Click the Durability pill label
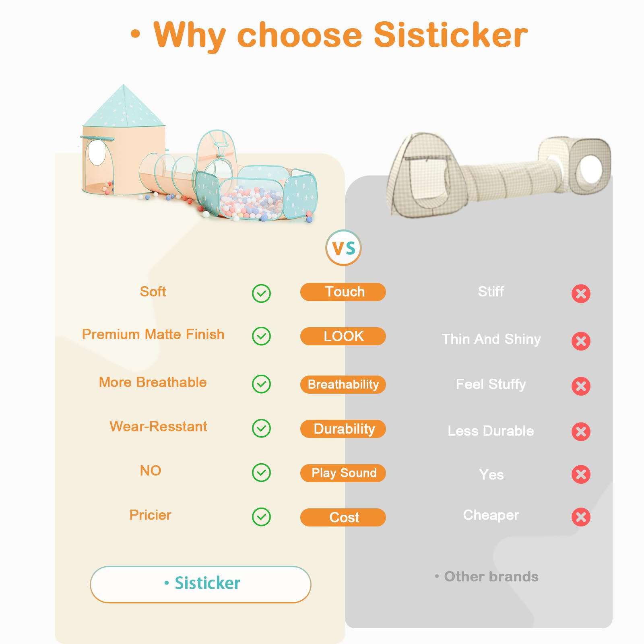 click(343, 429)
